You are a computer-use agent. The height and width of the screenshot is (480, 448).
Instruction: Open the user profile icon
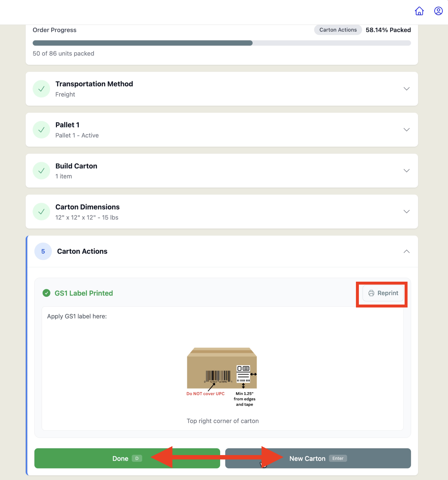[438, 11]
